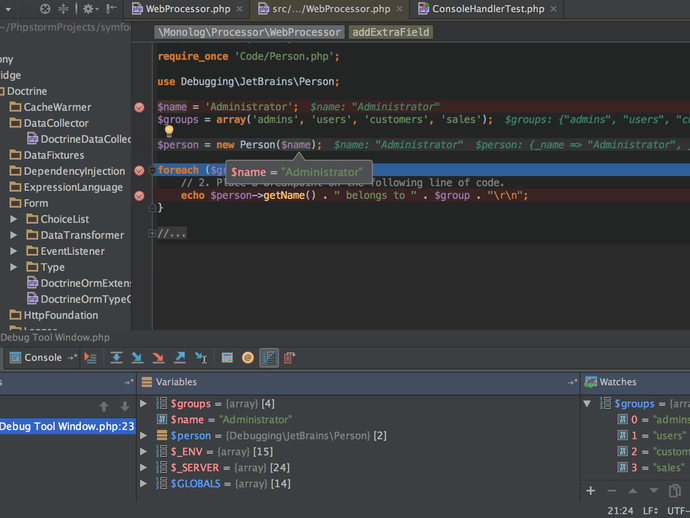Click the Run to Cursor icon
Screen dimensions: 690x518
pos(201,357)
